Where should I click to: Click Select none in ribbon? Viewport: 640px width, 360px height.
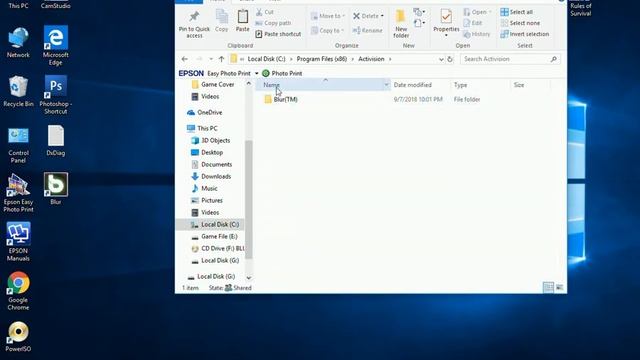[x=520, y=23]
